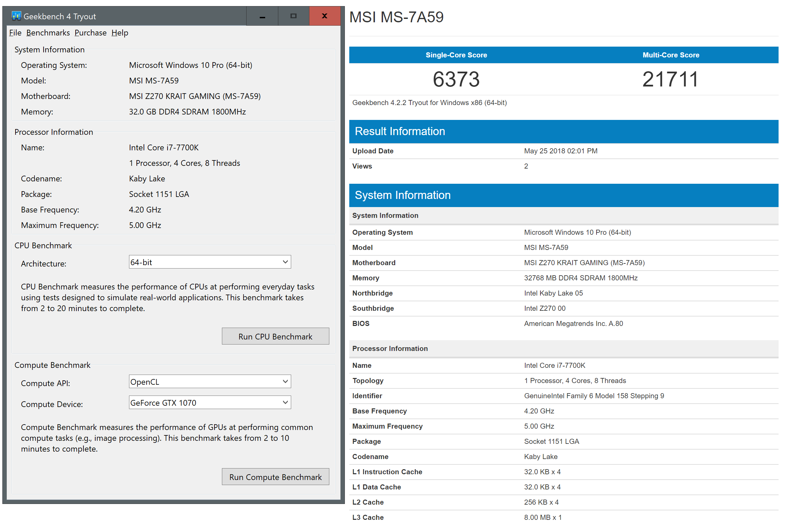
Task: Click Topology value in the results page
Action: pos(575,381)
